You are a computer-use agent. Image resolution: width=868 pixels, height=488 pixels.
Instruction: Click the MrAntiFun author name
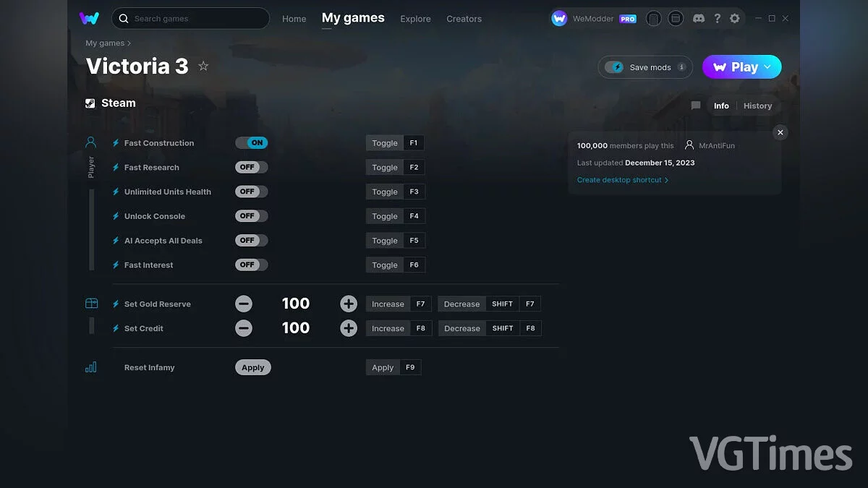(716, 145)
